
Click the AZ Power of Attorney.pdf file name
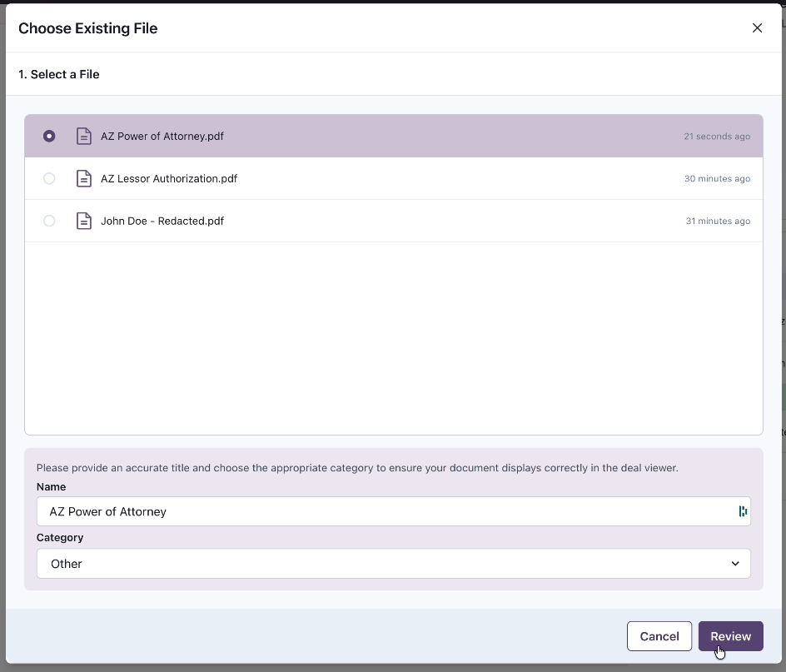coord(162,136)
